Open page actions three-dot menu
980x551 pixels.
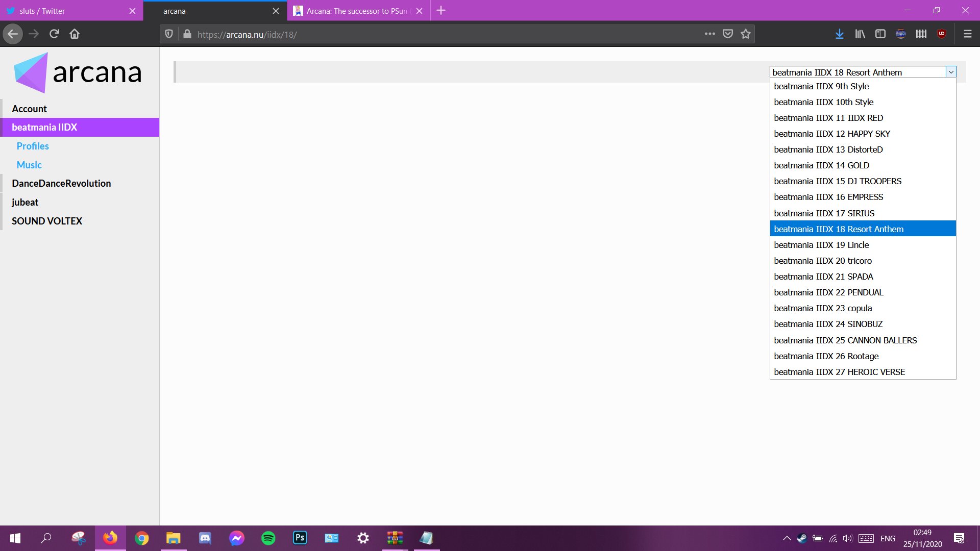709,34
